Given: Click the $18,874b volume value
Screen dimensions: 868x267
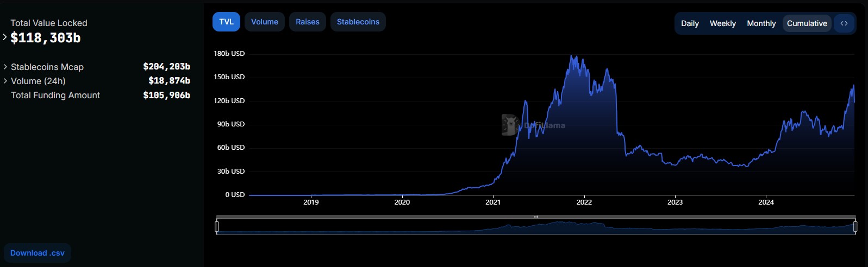Looking at the screenshot, I should pyautogui.click(x=169, y=81).
